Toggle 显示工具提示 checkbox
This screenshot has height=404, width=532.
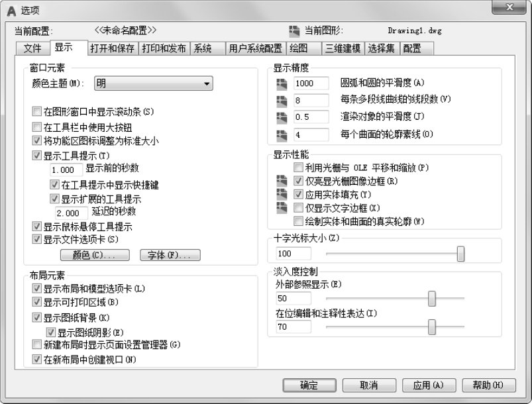[x=36, y=156]
